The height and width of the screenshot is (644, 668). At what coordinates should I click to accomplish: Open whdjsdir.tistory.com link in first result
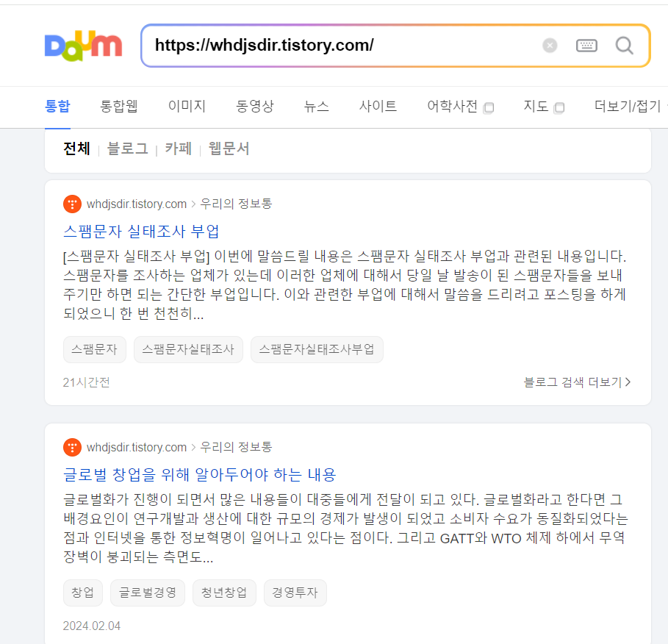pos(137,204)
